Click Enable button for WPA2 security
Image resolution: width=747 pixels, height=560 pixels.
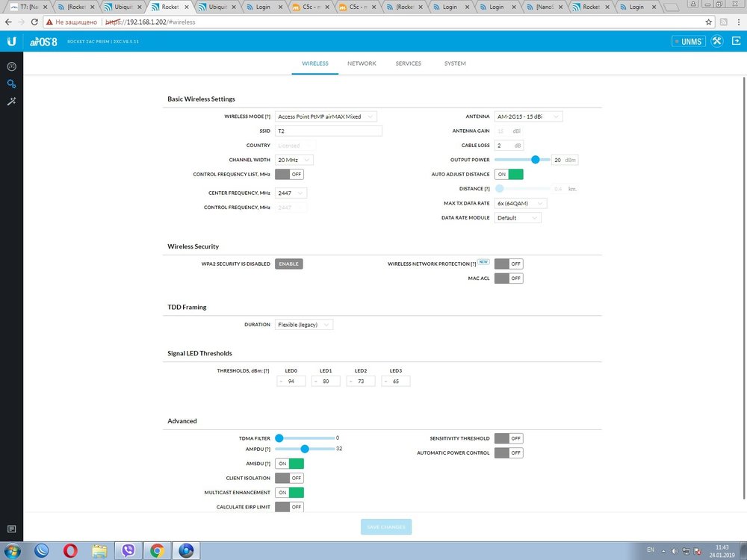click(x=288, y=264)
